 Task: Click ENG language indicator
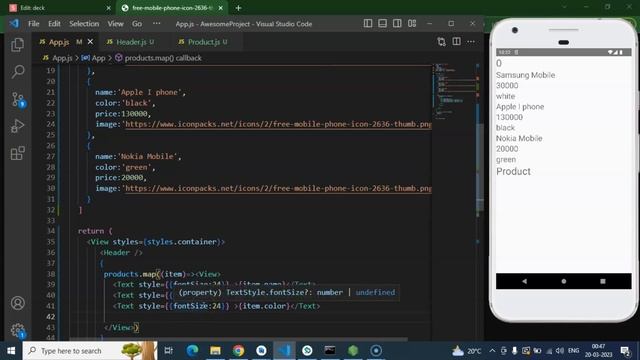coord(573,351)
